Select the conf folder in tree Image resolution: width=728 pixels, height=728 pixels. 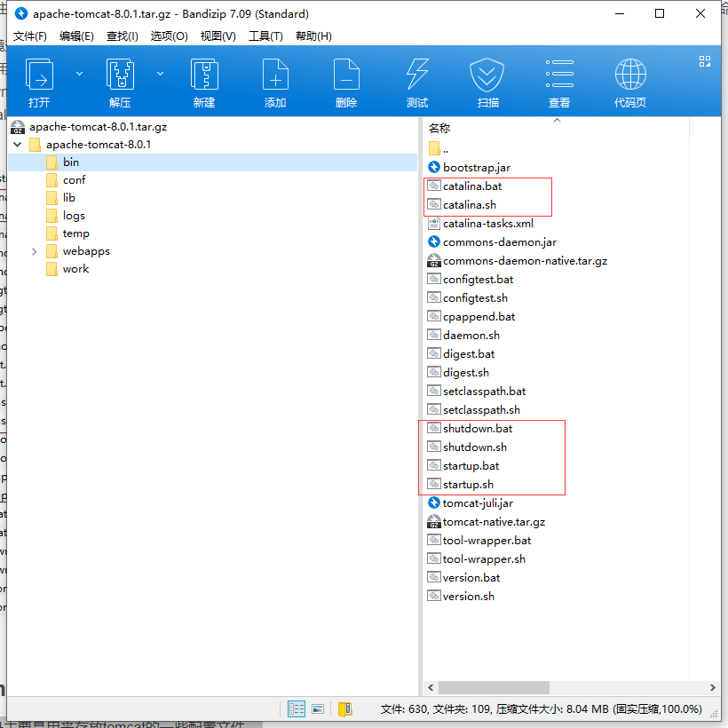(x=75, y=179)
